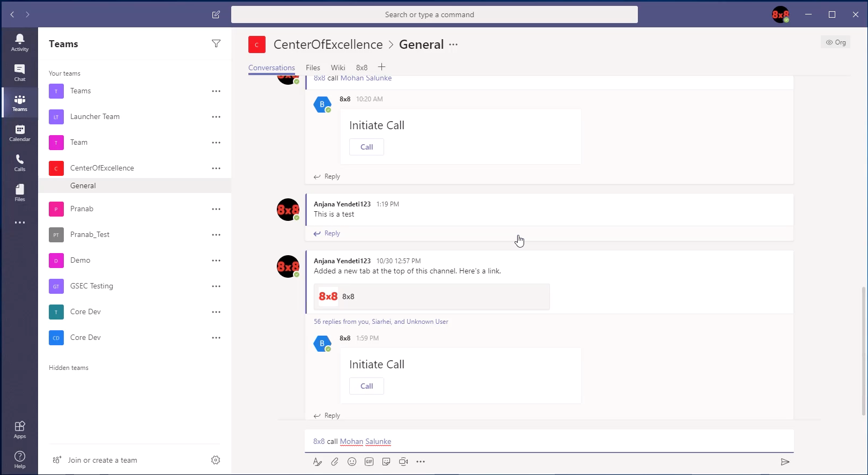The width and height of the screenshot is (868, 475).
Task: Open the Calls app icon
Action: (19, 162)
